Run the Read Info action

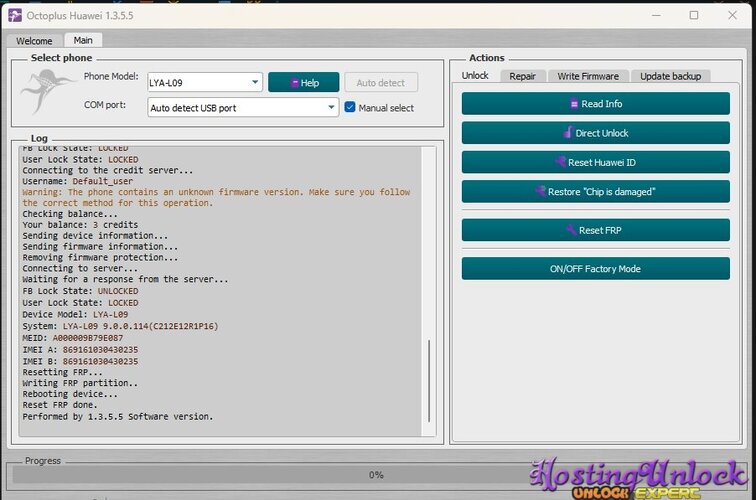pyautogui.click(x=595, y=104)
